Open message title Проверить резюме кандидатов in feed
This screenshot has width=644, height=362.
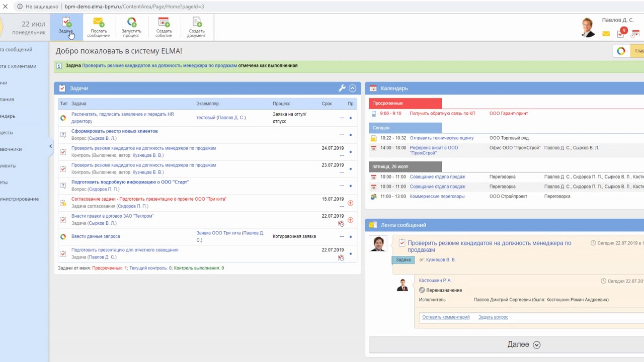click(x=490, y=246)
